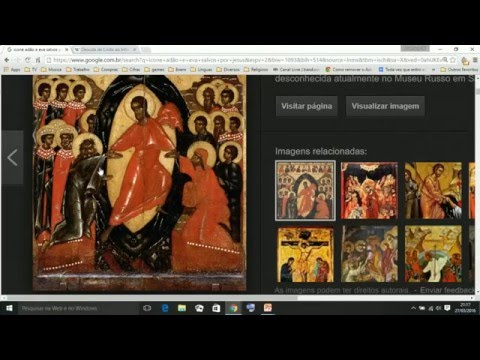Open the Canal Livre bookmark

[296, 69]
